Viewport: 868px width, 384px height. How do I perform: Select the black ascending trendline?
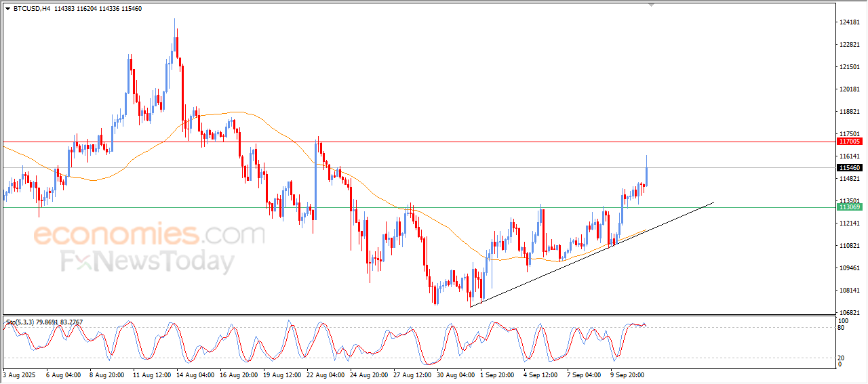tap(592, 255)
